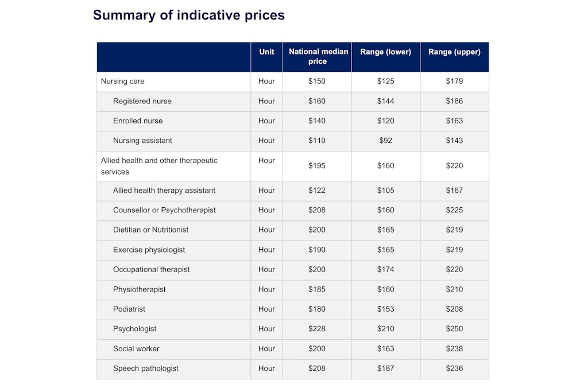Click the 'Exercise physiologist' row label
The image size is (588, 392).
click(149, 250)
